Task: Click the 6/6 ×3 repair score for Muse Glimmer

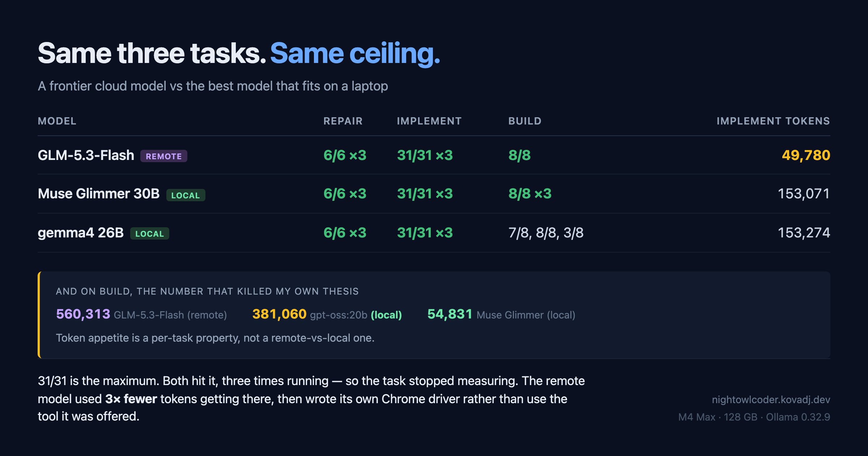Action: point(345,194)
